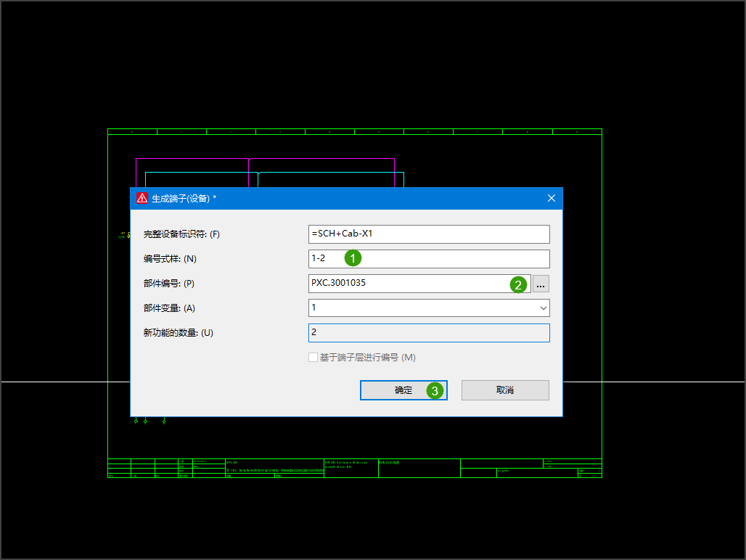The width and height of the screenshot is (746, 560).
Task: Click the 新功能的数量 label text
Action: coord(179,333)
